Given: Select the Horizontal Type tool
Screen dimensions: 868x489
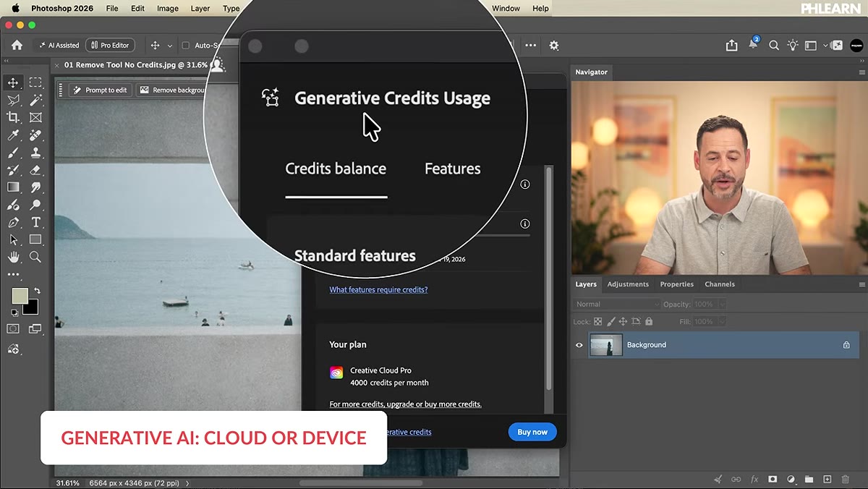Looking at the screenshot, I should (35, 222).
